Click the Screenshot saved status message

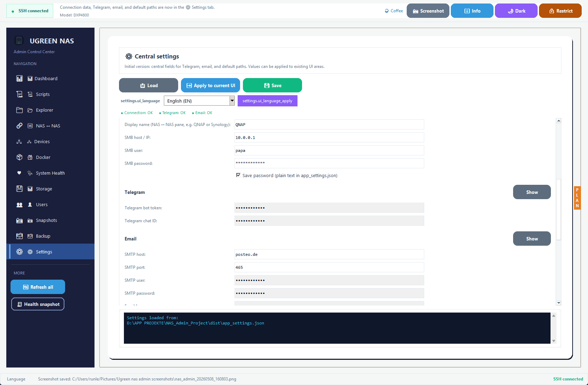pos(137,379)
